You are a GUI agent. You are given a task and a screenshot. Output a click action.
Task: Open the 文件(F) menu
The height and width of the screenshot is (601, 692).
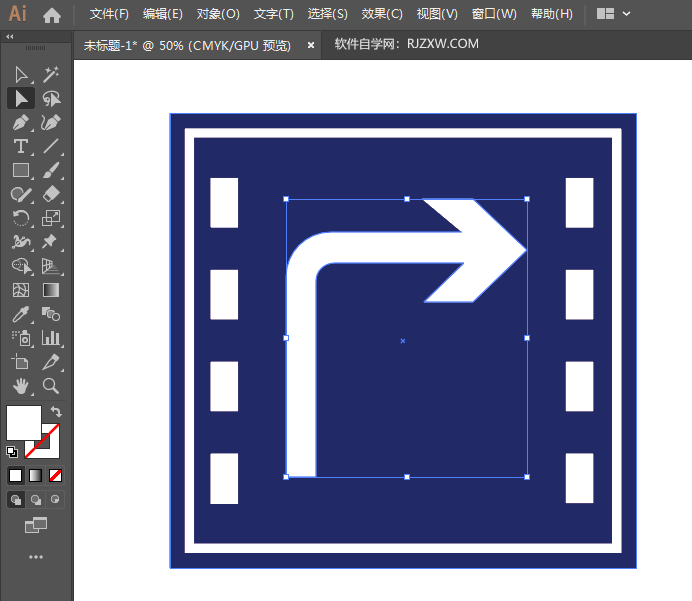click(109, 14)
